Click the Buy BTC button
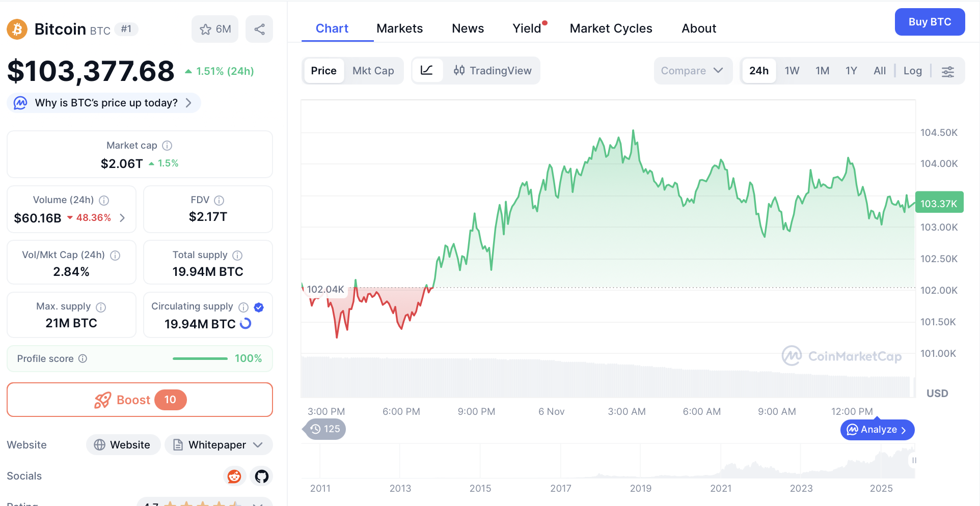Image resolution: width=980 pixels, height=506 pixels. [929, 22]
